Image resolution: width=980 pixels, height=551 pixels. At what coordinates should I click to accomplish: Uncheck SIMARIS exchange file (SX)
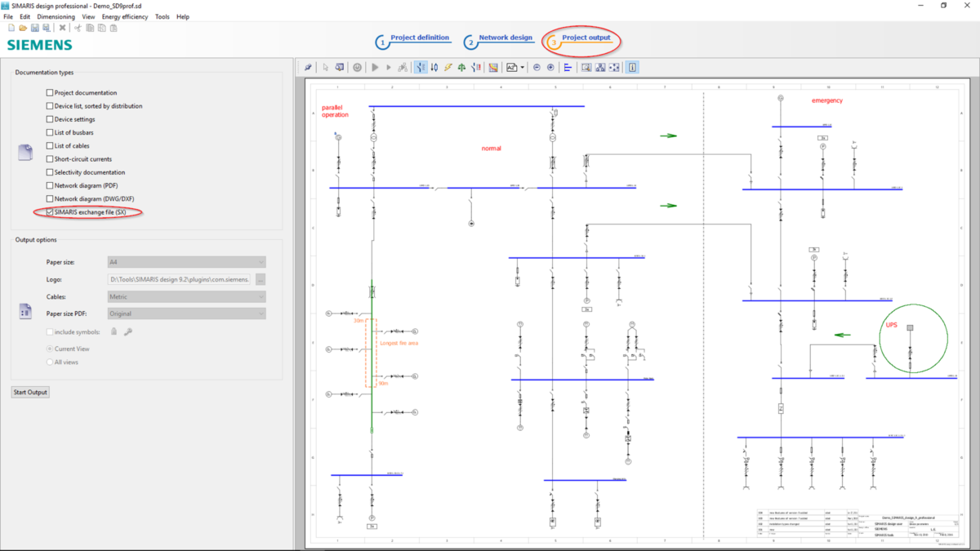coord(50,211)
